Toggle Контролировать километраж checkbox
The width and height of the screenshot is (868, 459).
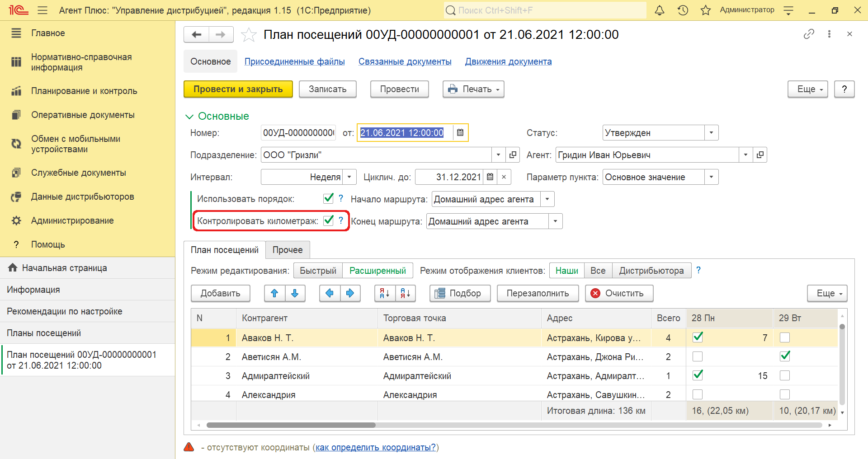[x=329, y=220]
